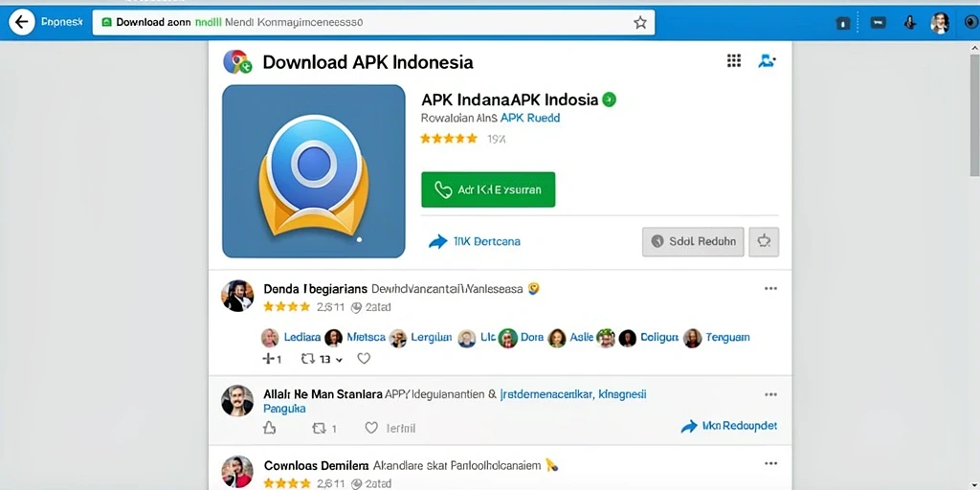Click the green secure padlock in address bar
This screenshot has height=490, width=980.
[106, 23]
